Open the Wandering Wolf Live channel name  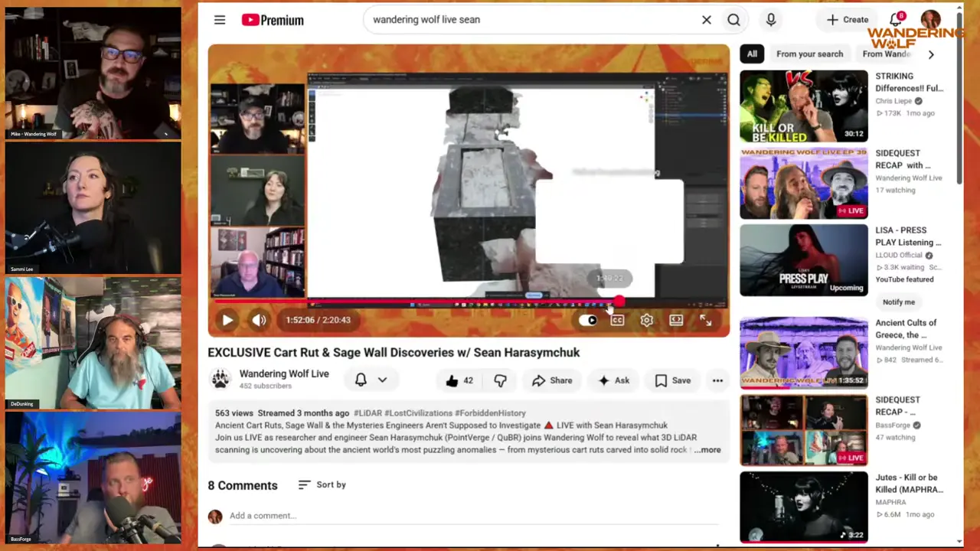point(284,373)
